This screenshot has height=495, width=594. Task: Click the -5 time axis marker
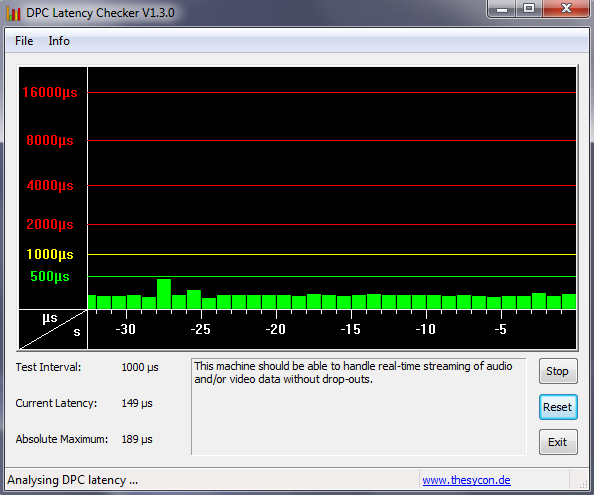tap(500, 329)
